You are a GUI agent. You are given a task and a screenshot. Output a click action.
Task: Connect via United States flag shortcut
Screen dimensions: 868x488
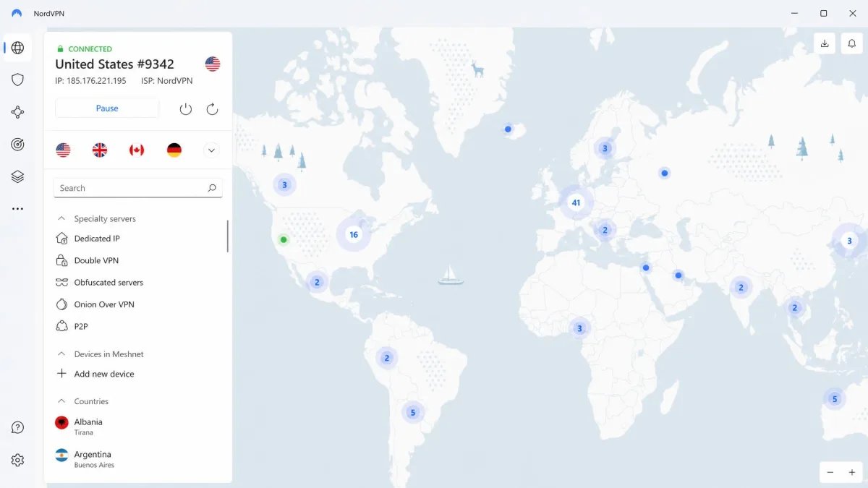tap(64, 150)
